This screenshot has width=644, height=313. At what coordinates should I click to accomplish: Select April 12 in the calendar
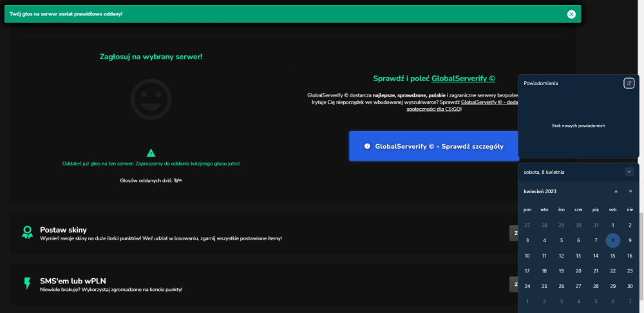562,256
